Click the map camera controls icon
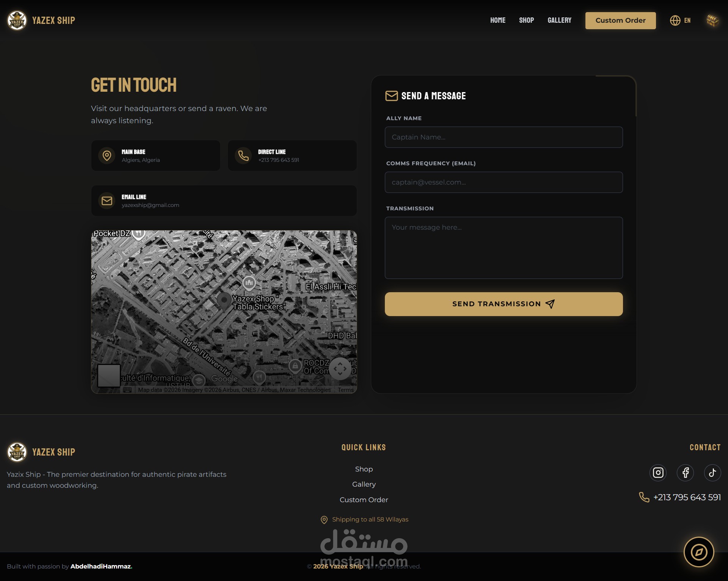The width and height of the screenshot is (728, 581). [x=340, y=368]
